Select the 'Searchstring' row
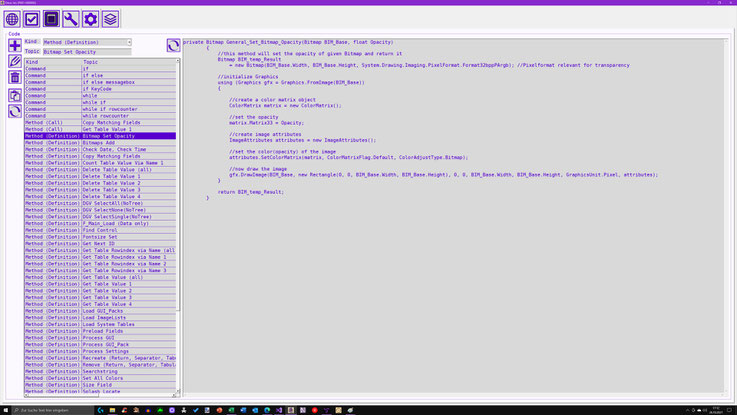737x415 pixels. tap(100, 371)
